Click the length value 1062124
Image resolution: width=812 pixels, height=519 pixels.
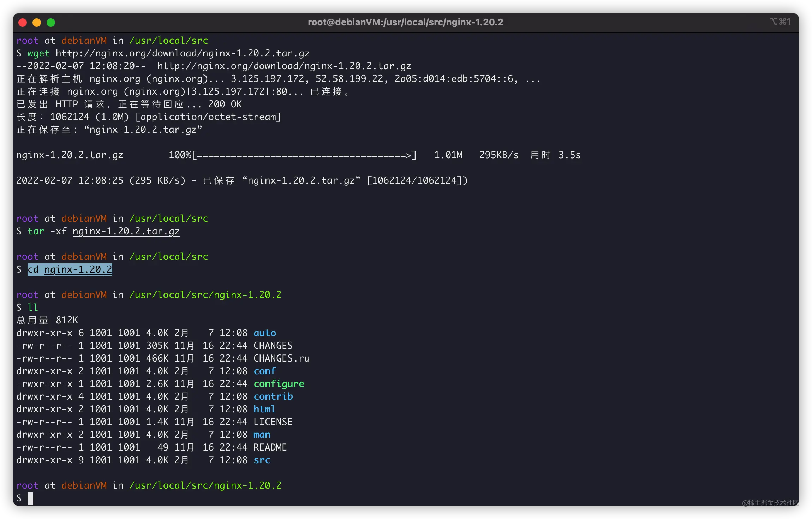[70, 117]
